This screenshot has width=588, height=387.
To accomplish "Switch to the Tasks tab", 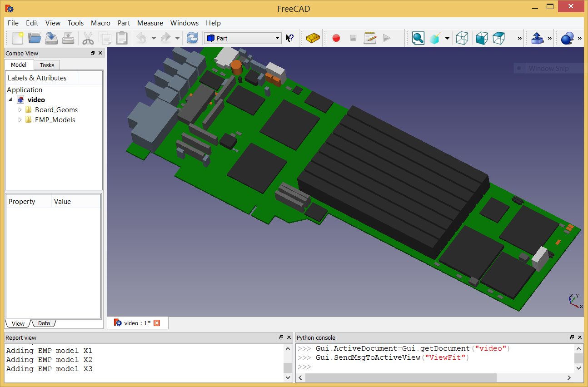I will [47, 65].
